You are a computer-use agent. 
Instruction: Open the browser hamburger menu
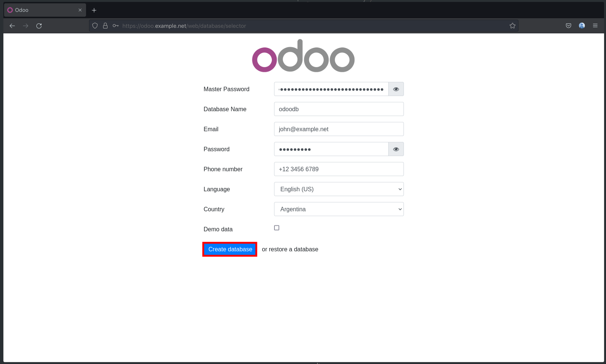coord(595,26)
